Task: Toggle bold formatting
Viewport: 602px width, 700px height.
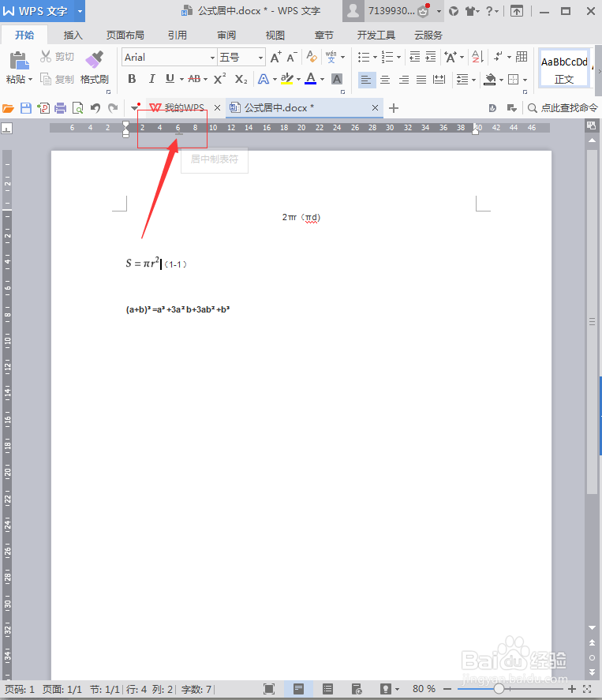Action: click(x=132, y=79)
